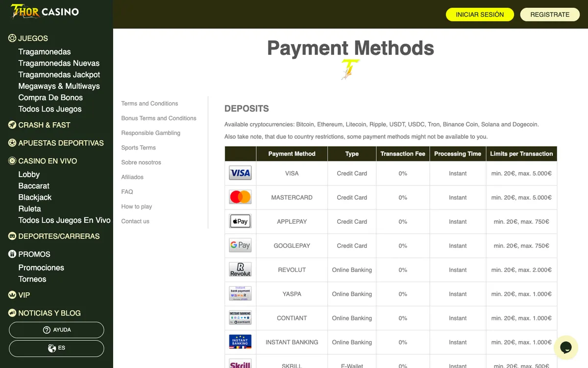Click the Apuestas Deportivas ball icon
The width and height of the screenshot is (588, 368).
(12, 143)
